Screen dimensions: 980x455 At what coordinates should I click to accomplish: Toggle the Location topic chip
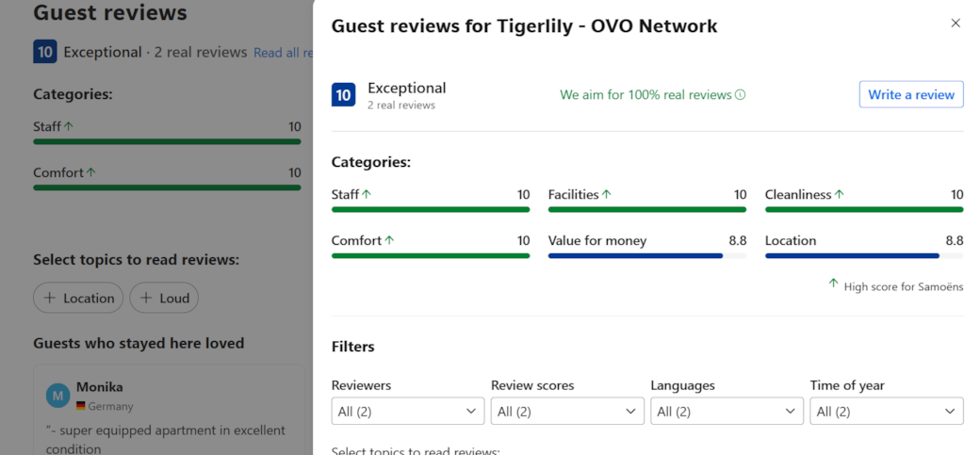click(78, 298)
